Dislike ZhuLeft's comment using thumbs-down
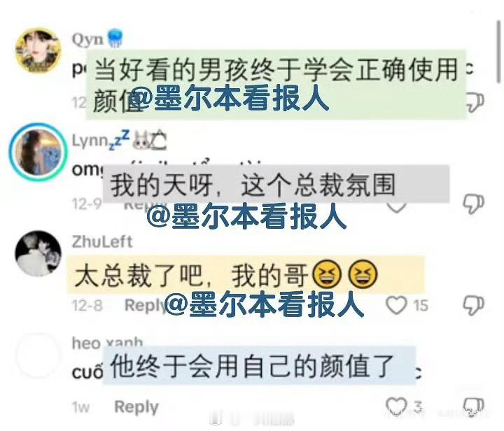Screen dimensions: 504x431 point(473,306)
